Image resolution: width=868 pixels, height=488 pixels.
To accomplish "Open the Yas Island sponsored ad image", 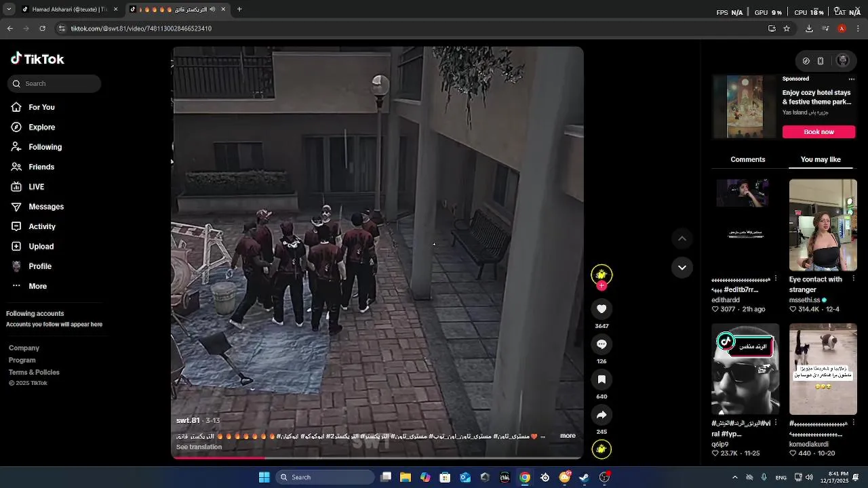I will pyautogui.click(x=745, y=106).
